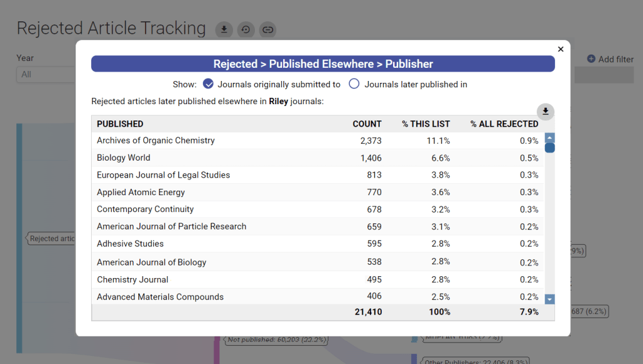The width and height of the screenshot is (643, 364).
Task: Sort by the COUNT column header
Action: pos(367,124)
